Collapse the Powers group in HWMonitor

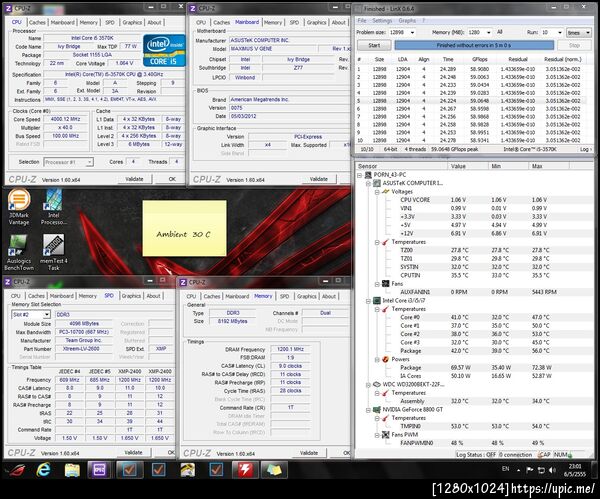[x=378, y=360]
